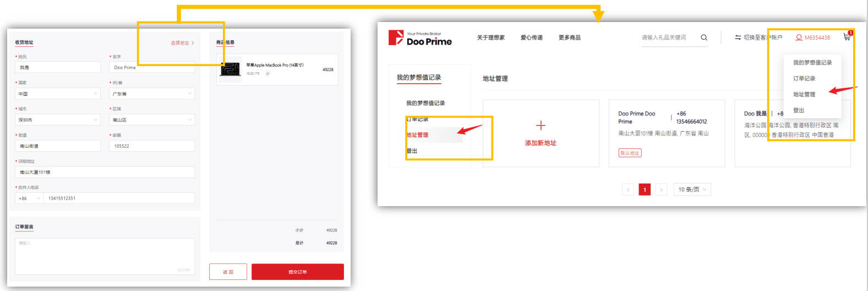Click the Doo Prime logo

coord(420,37)
